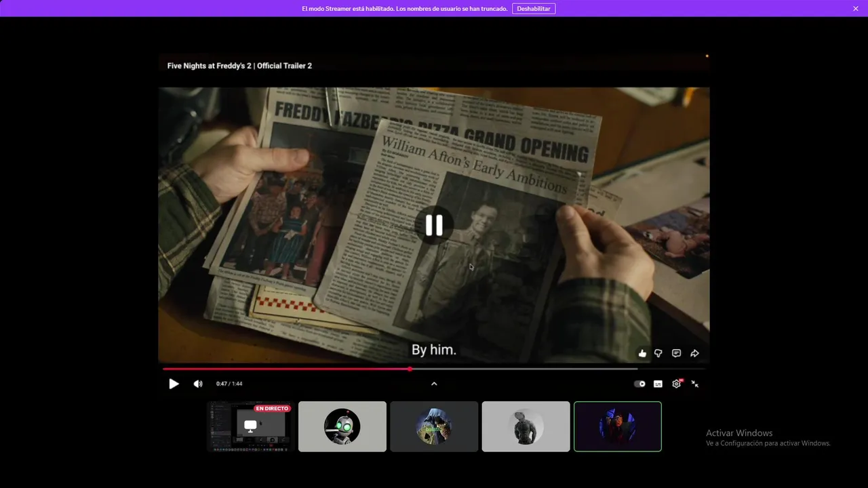Exit fullscreen with the shrink icon
Viewport: 868px width, 488px height.
[x=694, y=384]
